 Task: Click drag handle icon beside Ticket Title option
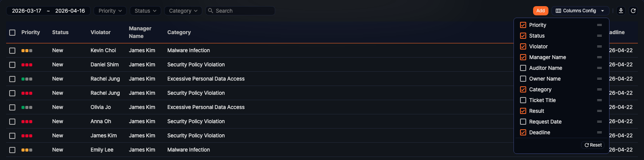point(599,100)
